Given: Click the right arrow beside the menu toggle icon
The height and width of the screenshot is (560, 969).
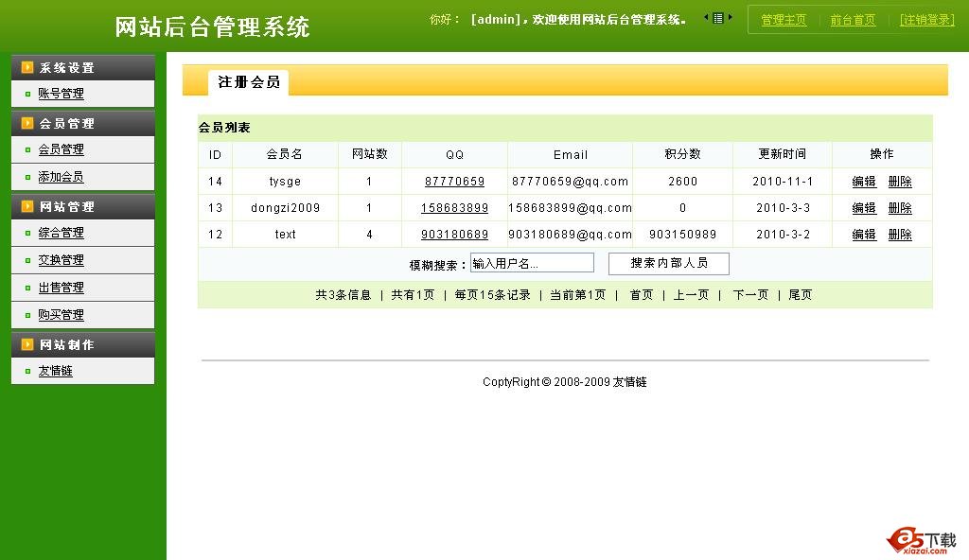Looking at the screenshot, I should click(730, 18).
